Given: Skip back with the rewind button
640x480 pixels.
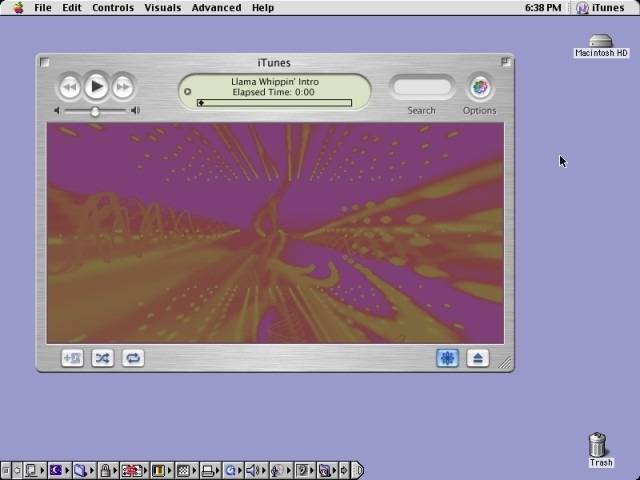Looking at the screenshot, I should 70,87.
